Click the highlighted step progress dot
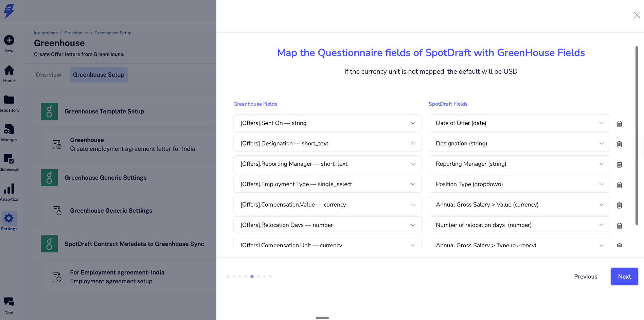 click(x=252, y=277)
